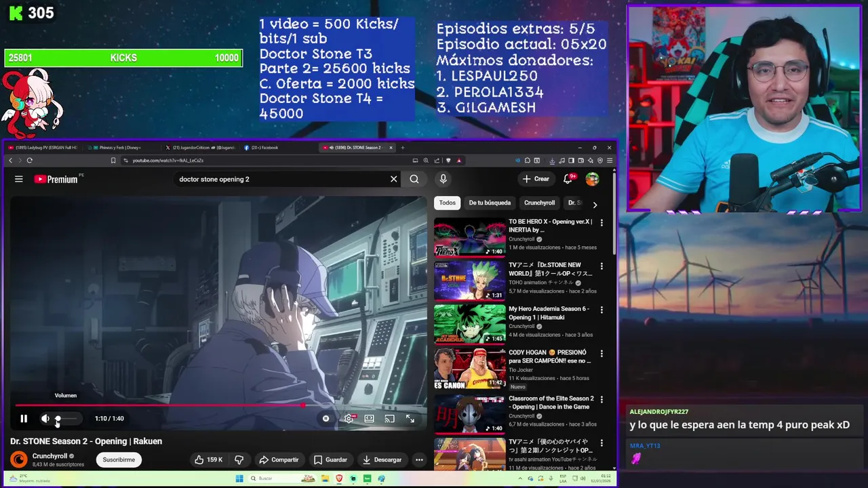Open the YouTube account avatar menu
Screen dimensions: 868x488
click(x=593, y=179)
